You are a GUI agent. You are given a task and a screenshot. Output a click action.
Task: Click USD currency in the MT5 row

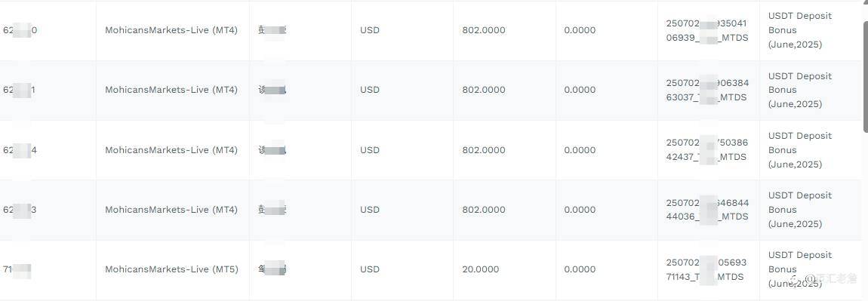tap(370, 269)
